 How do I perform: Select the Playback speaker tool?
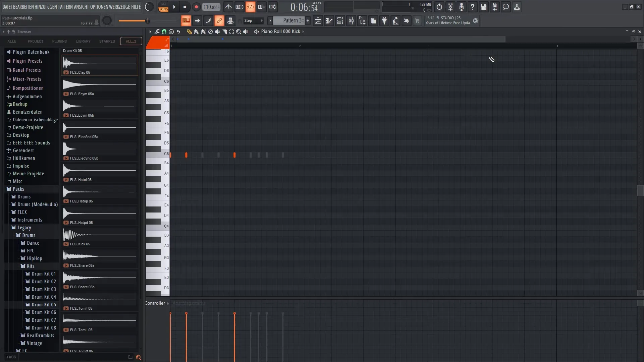[x=246, y=32]
